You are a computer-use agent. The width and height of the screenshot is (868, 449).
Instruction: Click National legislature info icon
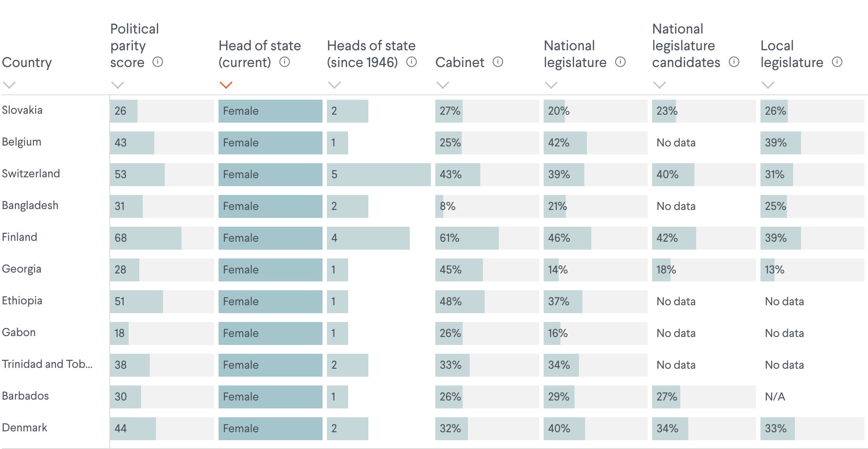620,62
